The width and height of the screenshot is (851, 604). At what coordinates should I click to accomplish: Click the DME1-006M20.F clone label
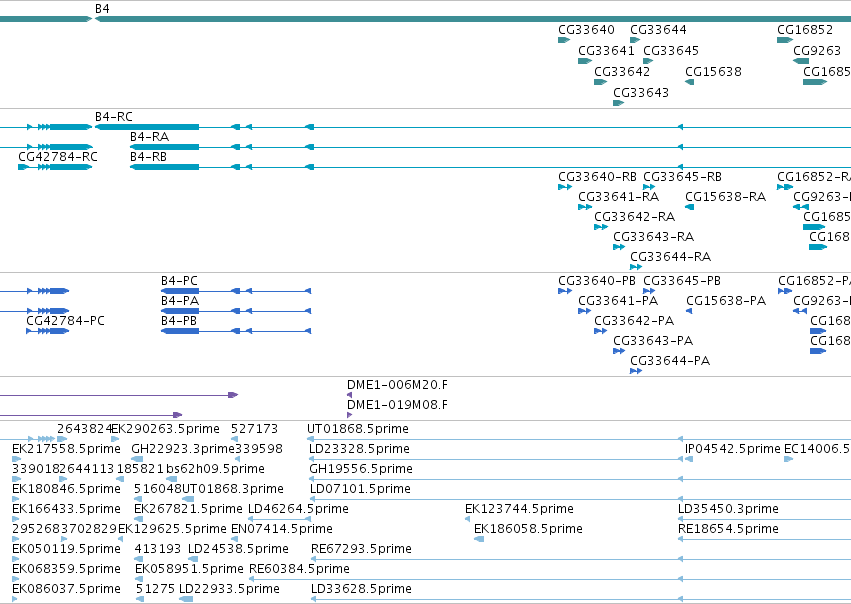397,385
